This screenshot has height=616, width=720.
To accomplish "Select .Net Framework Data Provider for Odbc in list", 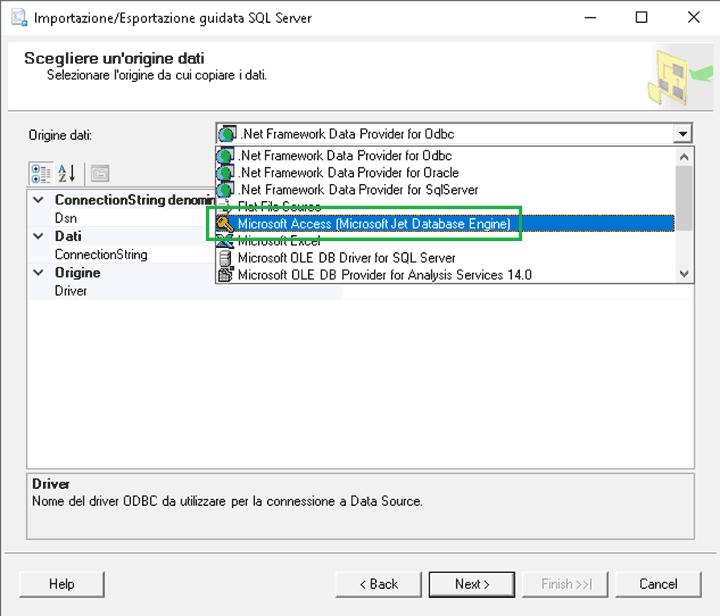I will pyautogui.click(x=445, y=156).
